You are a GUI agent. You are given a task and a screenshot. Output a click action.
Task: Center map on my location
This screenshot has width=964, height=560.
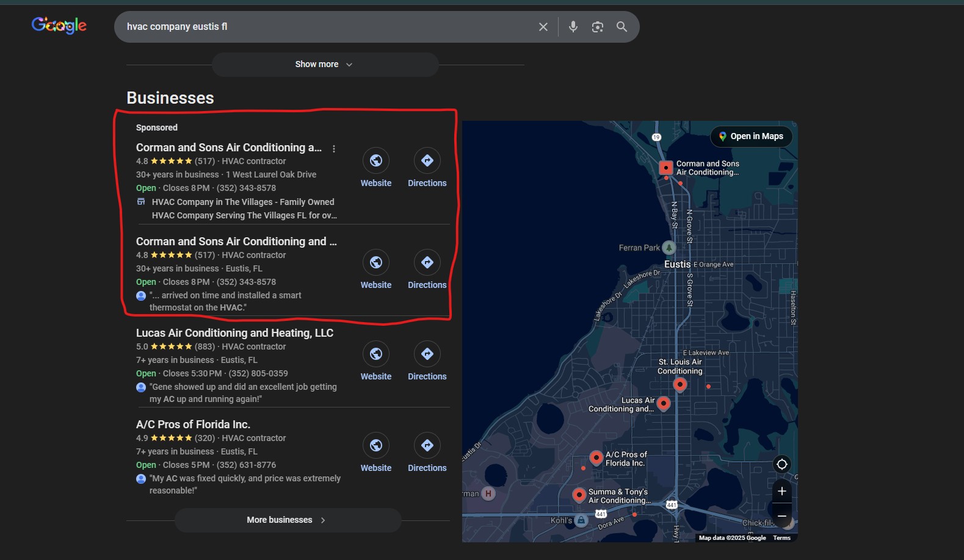point(781,464)
